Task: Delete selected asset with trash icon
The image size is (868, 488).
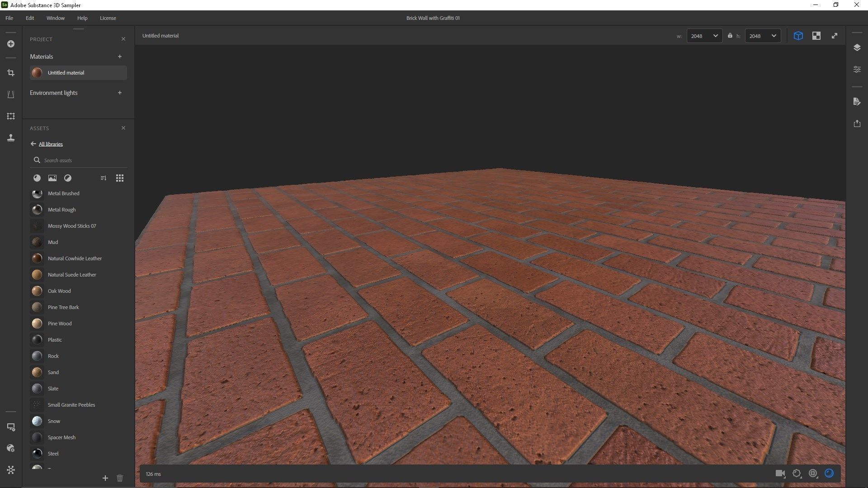Action: 119,478
